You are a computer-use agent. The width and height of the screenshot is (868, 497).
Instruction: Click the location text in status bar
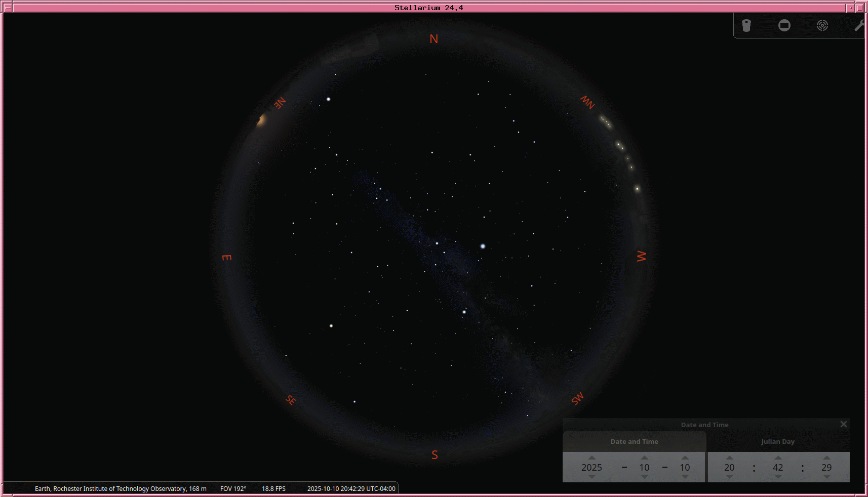[121, 488]
